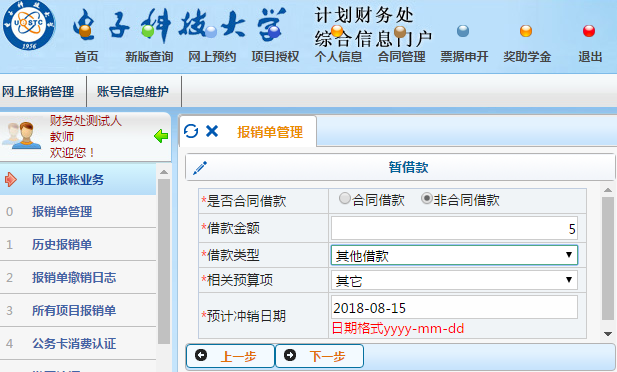This screenshot has height=372, width=617.
Task: Click the user avatar icon
Action: 22,135
